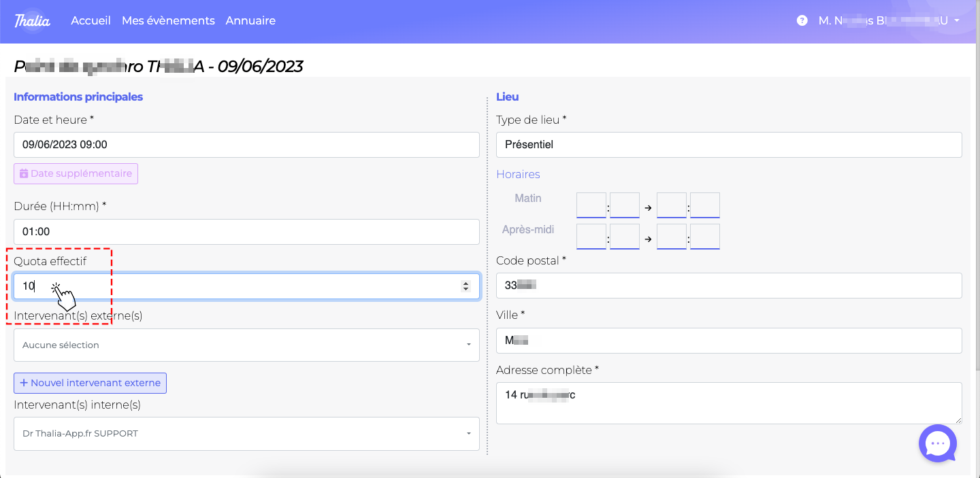Open the Type de lieu selector
This screenshot has height=478, width=980.
(728, 145)
